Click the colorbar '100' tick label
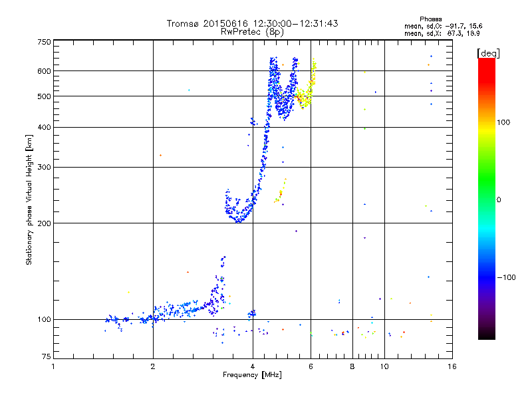This screenshot has height=399, width=532. point(503,122)
